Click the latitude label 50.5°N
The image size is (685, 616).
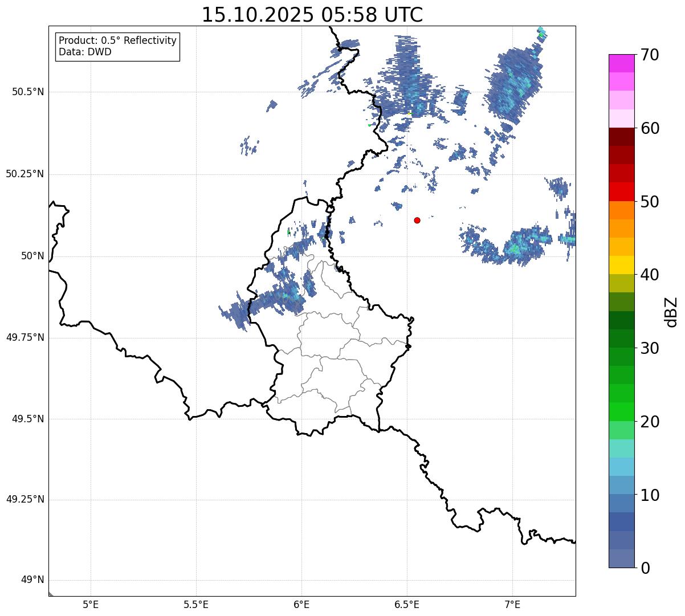tap(28, 92)
